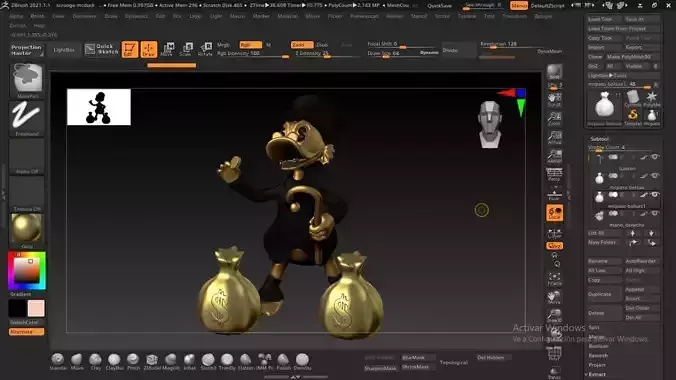Open the Alpha menu
676x380 pixels.
16,16
